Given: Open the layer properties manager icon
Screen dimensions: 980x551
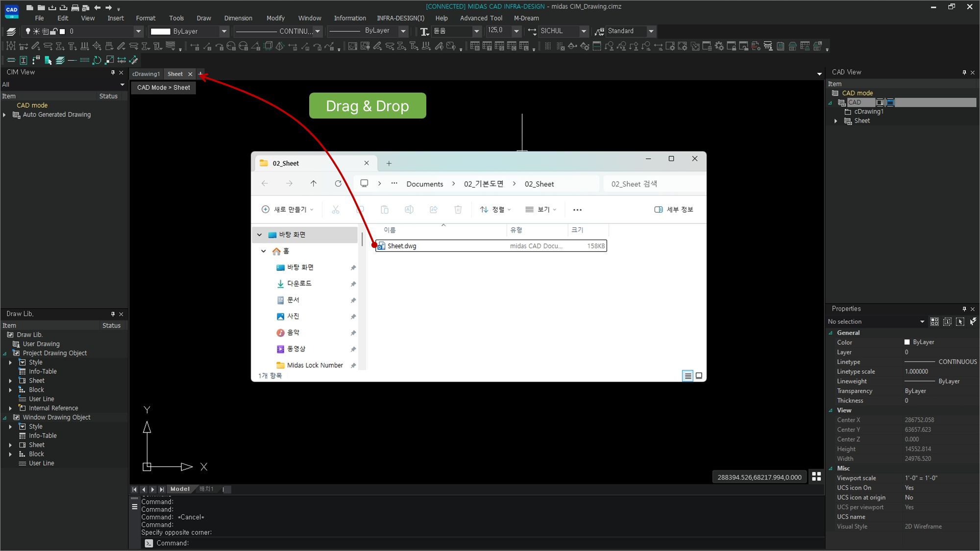Looking at the screenshot, I should [11, 31].
